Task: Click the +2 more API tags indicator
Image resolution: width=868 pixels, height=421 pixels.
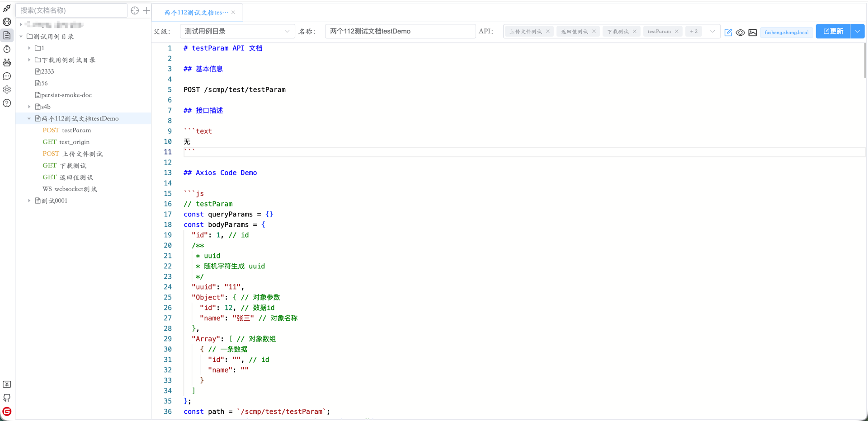Action: pos(694,31)
